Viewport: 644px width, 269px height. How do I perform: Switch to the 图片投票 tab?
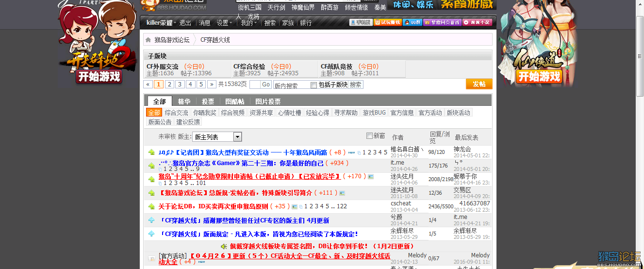pos(268,101)
